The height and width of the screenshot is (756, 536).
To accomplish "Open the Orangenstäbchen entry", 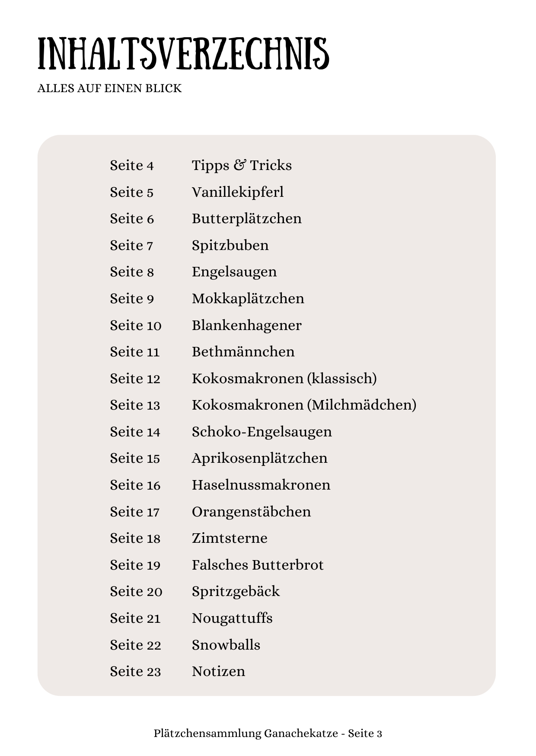I will click(x=251, y=512).
